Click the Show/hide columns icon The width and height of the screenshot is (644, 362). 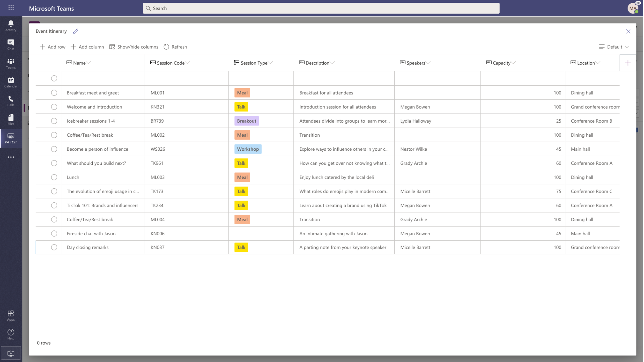[x=112, y=46]
